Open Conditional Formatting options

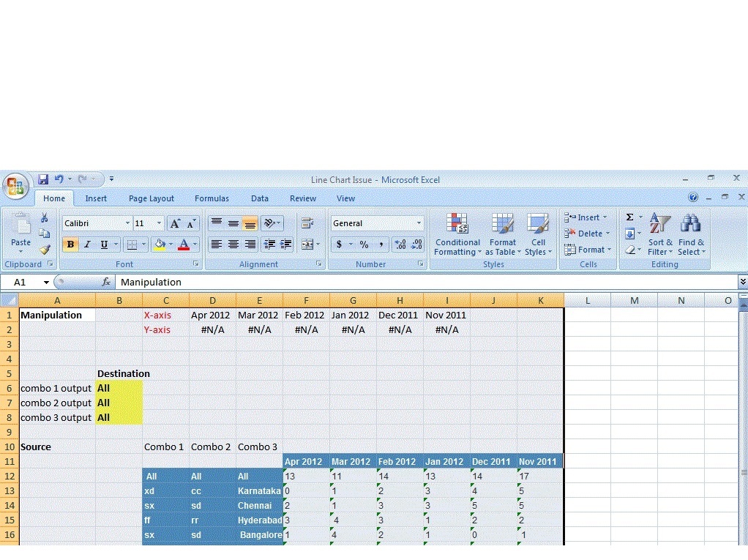(x=457, y=234)
